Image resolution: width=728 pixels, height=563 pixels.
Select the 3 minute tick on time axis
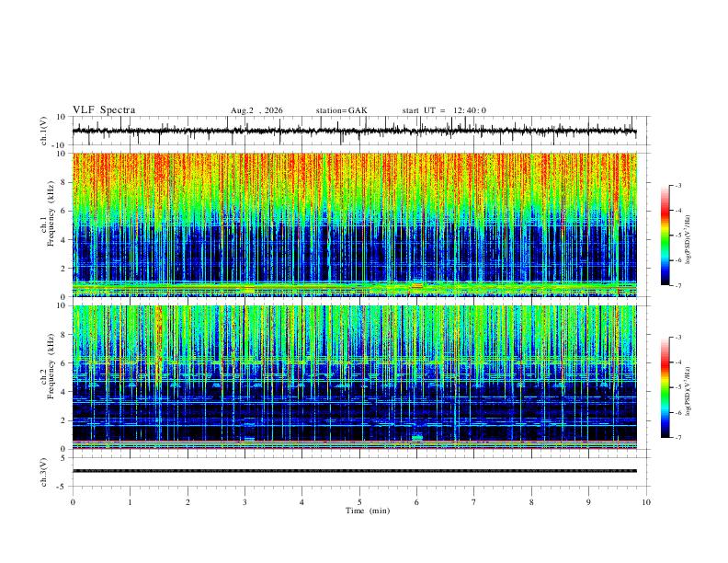(x=245, y=502)
